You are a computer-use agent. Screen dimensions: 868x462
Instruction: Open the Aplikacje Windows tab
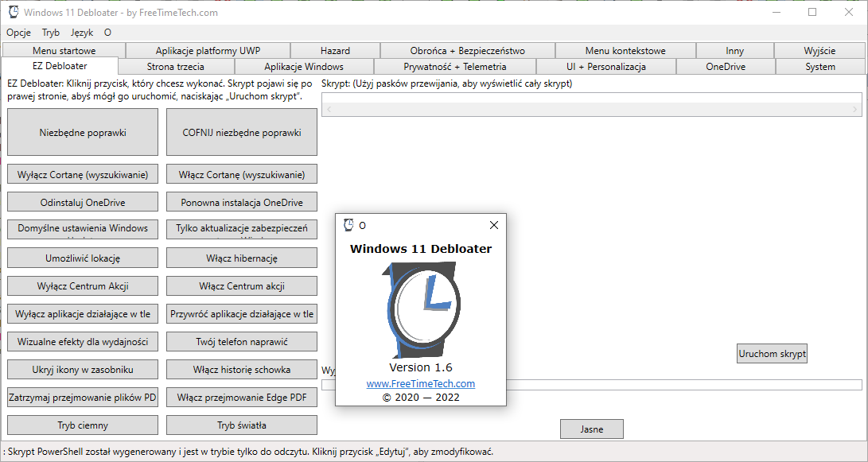pos(304,66)
